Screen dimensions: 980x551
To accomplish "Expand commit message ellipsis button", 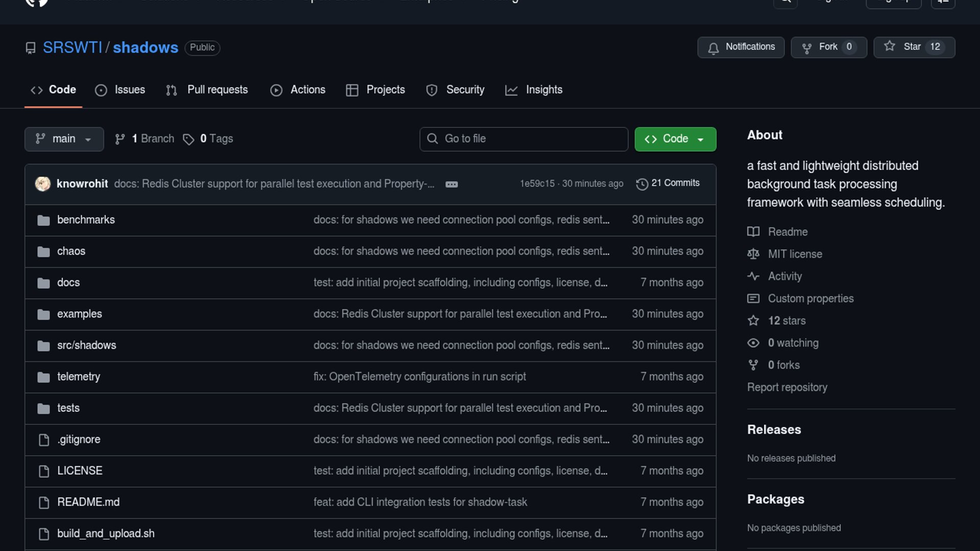I will point(451,184).
